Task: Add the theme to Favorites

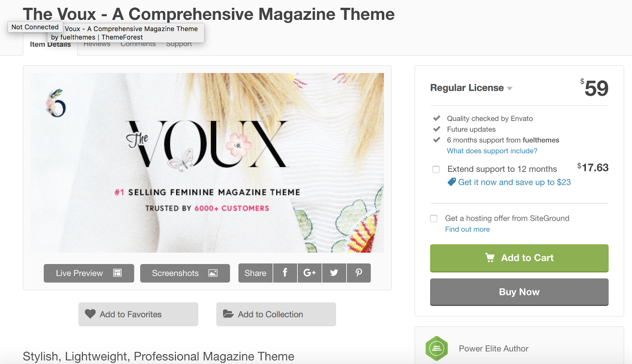Action: point(138,314)
